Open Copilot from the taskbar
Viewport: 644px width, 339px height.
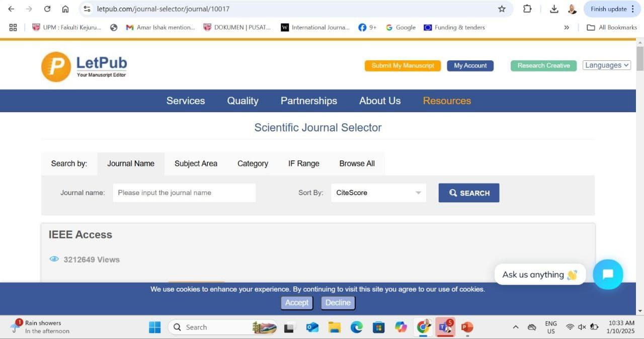tap(401, 327)
